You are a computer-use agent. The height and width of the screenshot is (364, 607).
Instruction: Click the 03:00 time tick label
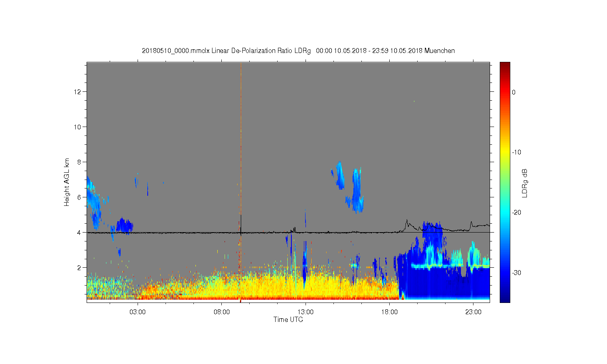[138, 312]
